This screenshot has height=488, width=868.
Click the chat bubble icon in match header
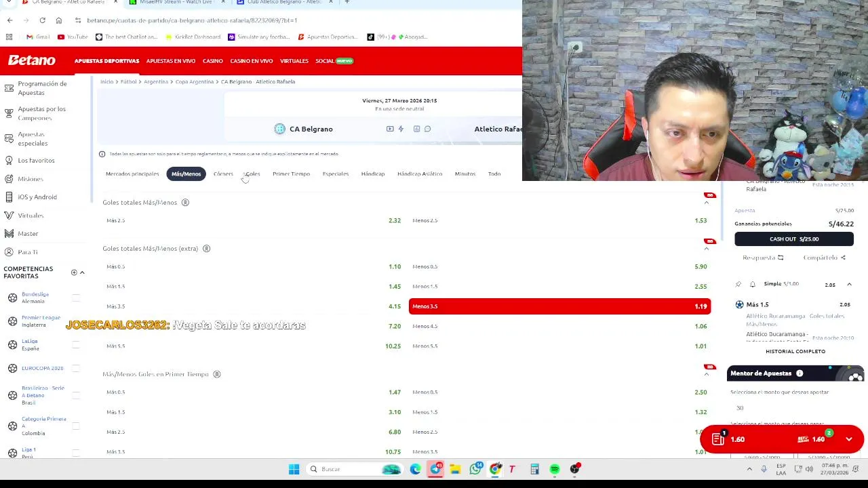click(427, 129)
